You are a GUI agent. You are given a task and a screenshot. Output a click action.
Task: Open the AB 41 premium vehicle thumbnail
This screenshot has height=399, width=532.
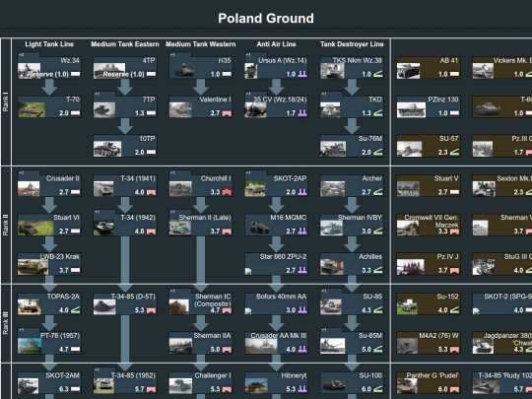point(408,71)
